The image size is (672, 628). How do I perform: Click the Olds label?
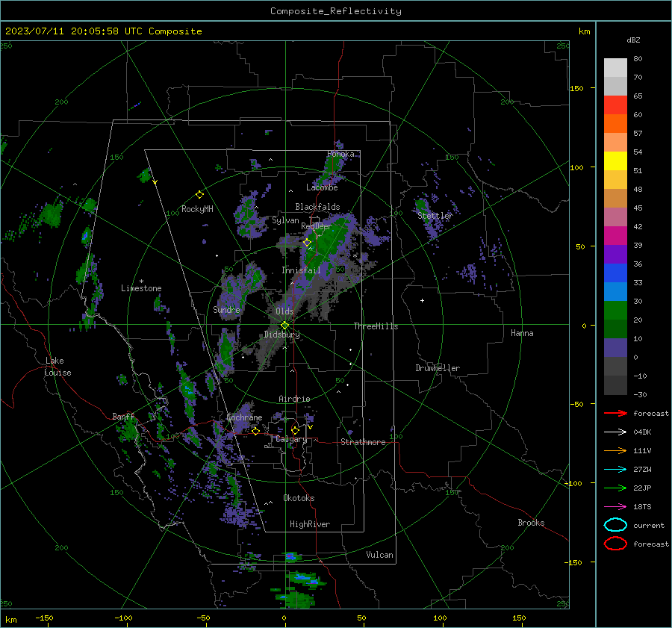coord(284,311)
